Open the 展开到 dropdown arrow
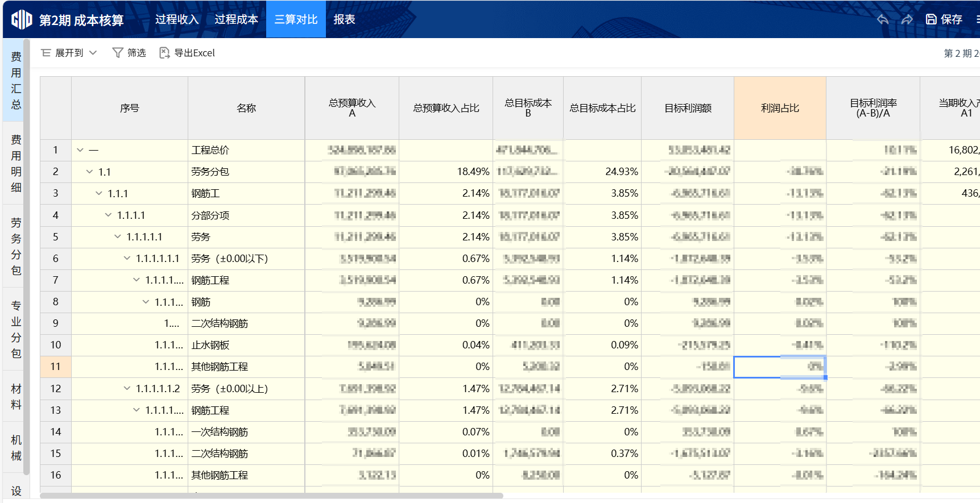 pos(93,53)
